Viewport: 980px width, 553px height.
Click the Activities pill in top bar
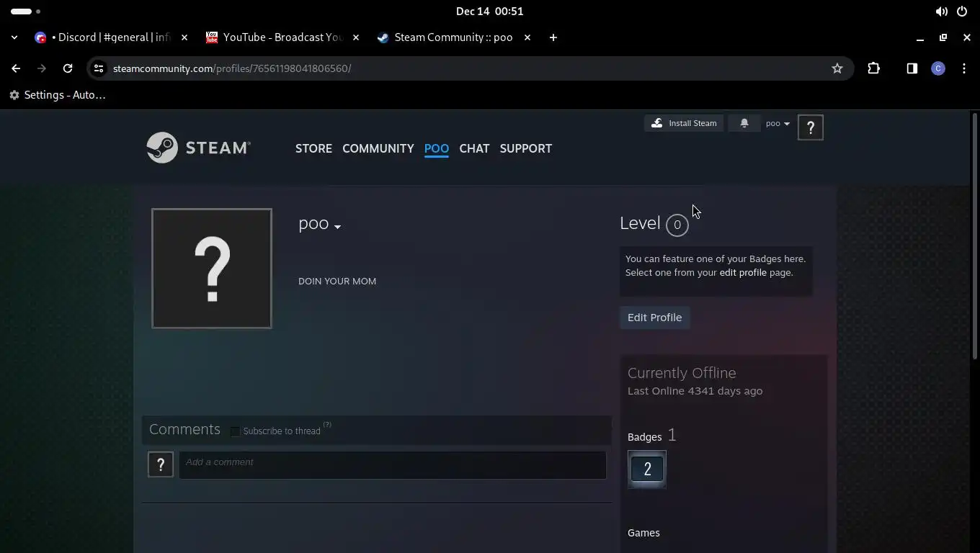[x=26, y=12]
